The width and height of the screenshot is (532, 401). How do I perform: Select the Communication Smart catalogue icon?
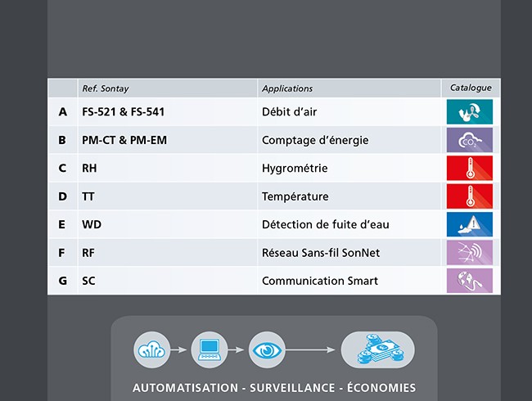[x=470, y=281]
